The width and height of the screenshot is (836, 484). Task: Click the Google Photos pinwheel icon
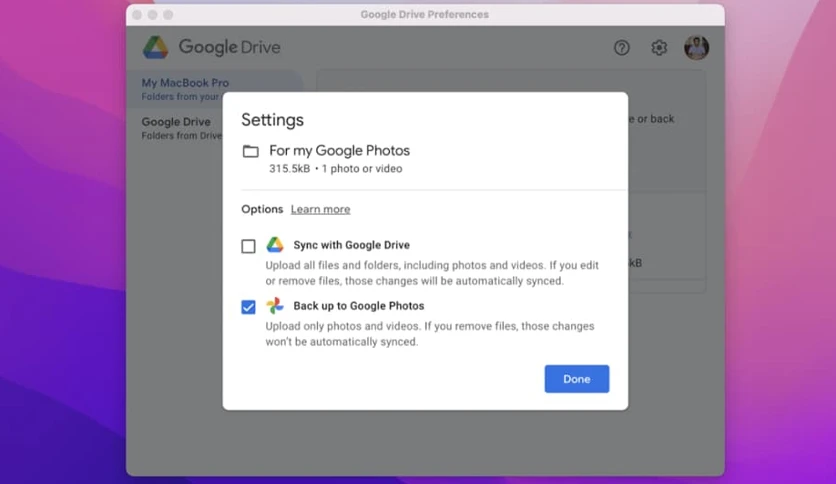coord(275,305)
